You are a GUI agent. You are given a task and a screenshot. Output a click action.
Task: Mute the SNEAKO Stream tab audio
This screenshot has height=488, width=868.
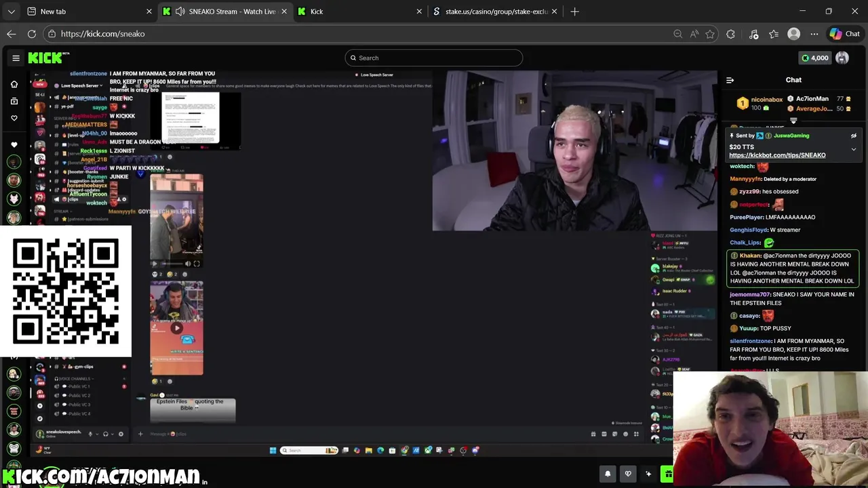pyautogui.click(x=180, y=12)
